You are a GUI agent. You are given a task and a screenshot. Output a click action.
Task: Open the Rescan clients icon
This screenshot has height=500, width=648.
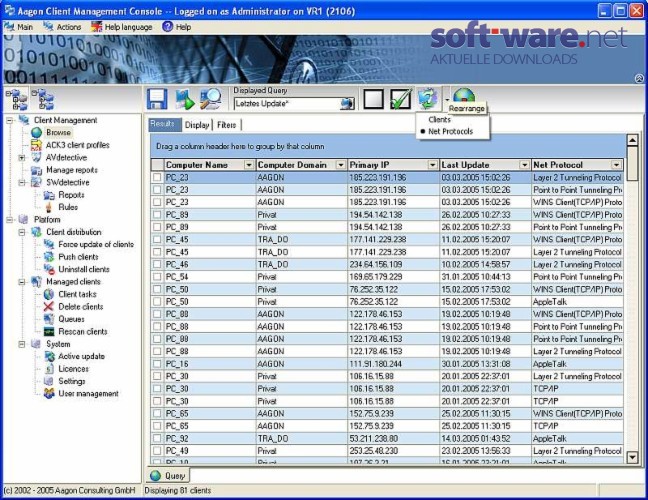click(49, 331)
